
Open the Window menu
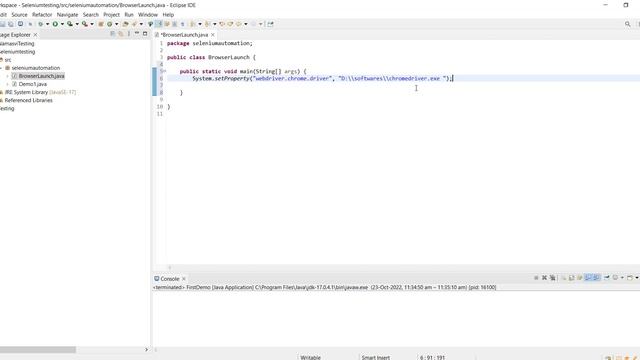tap(148, 14)
